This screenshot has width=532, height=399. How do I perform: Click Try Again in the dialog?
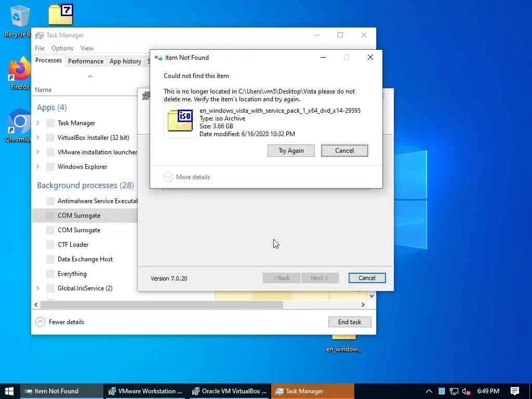tap(291, 151)
